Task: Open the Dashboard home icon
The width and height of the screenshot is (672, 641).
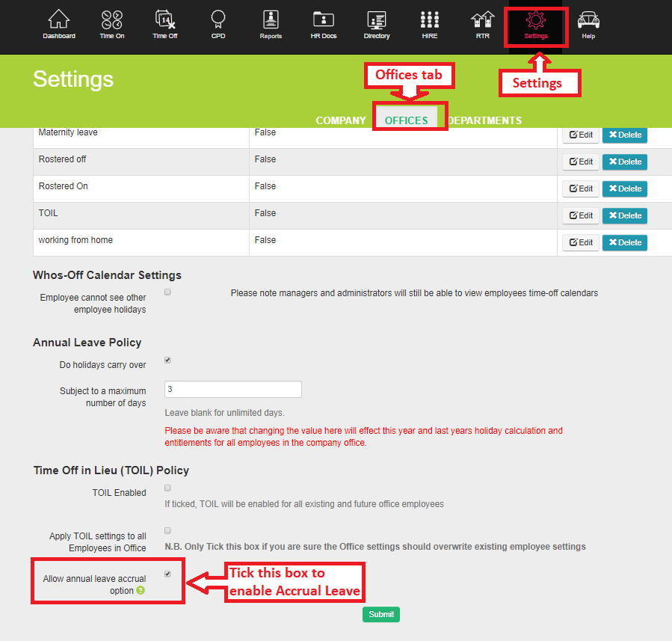Action: pos(58,24)
